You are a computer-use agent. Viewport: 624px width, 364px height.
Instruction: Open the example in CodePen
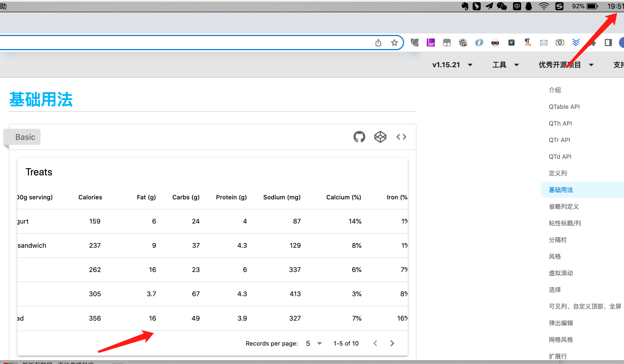pyautogui.click(x=380, y=137)
